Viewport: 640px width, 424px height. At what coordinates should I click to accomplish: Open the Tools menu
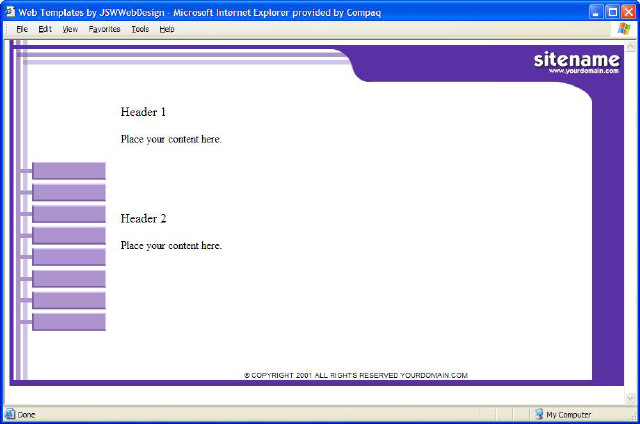(140, 29)
